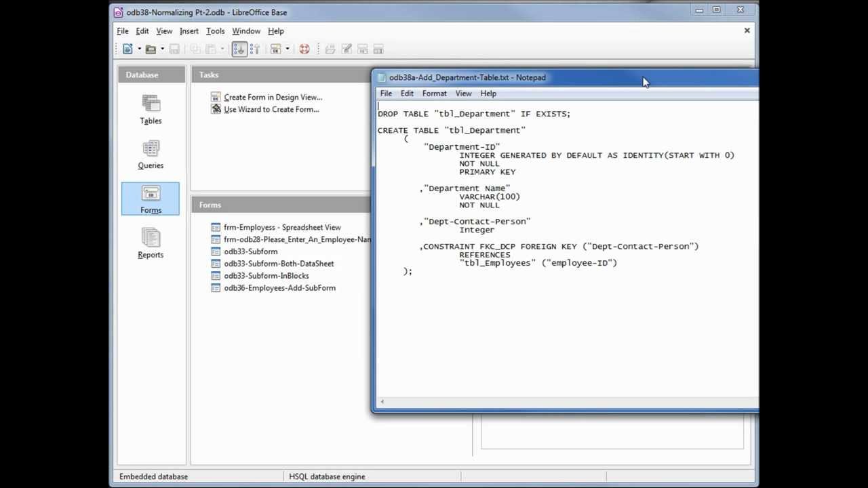Click the Tasks panel header
This screenshot has width=868, height=488.
click(281, 75)
